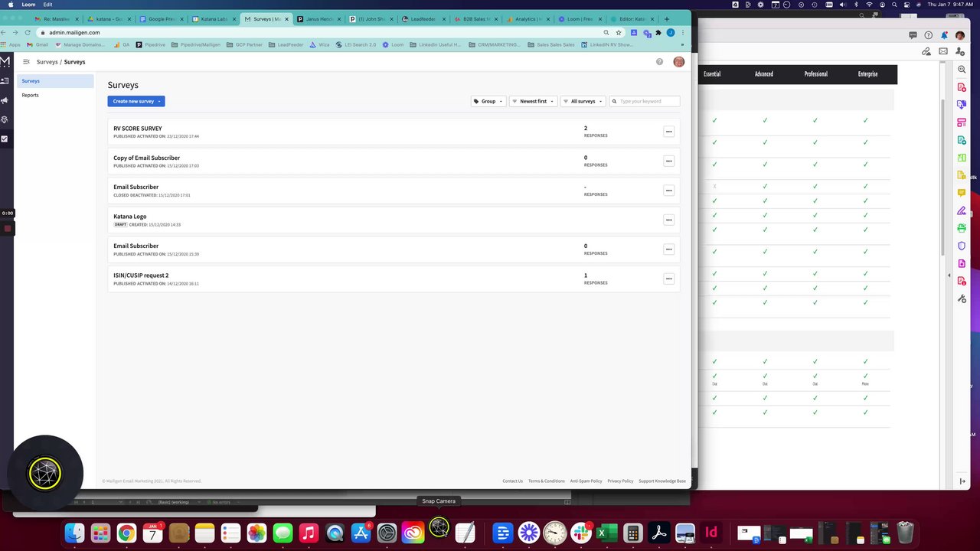Open Contact Us footer link
Viewport: 980px width, 551px height.
pyautogui.click(x=512, y=481)
